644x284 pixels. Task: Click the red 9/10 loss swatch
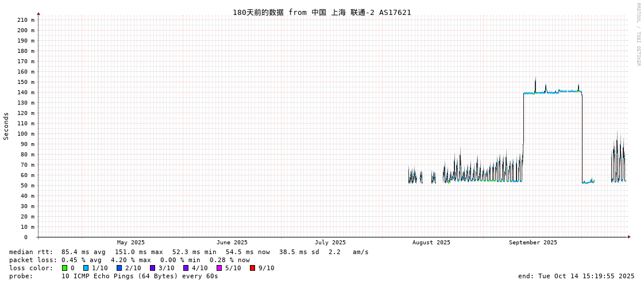click(x=252, y=268)
